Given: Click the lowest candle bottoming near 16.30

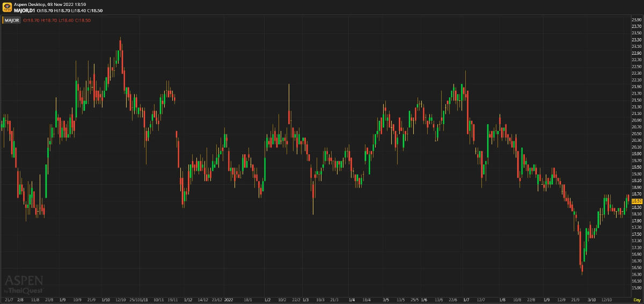Looking at the screenshot, I should pos(582,267).
